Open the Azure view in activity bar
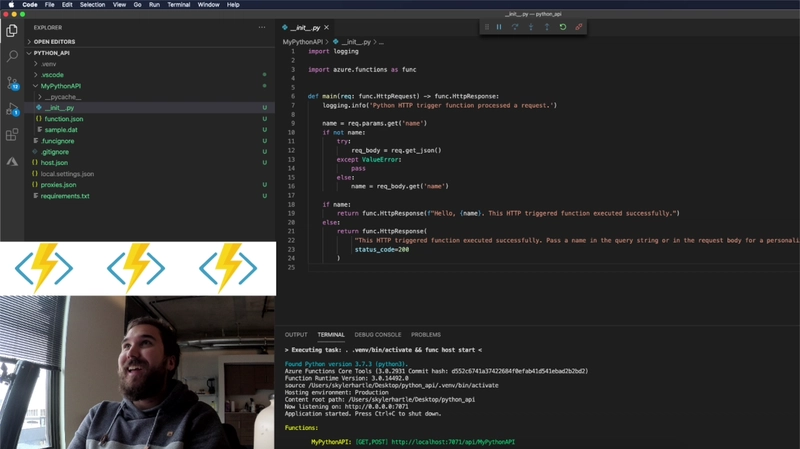 pyautogui.click(x=12, y=162)
